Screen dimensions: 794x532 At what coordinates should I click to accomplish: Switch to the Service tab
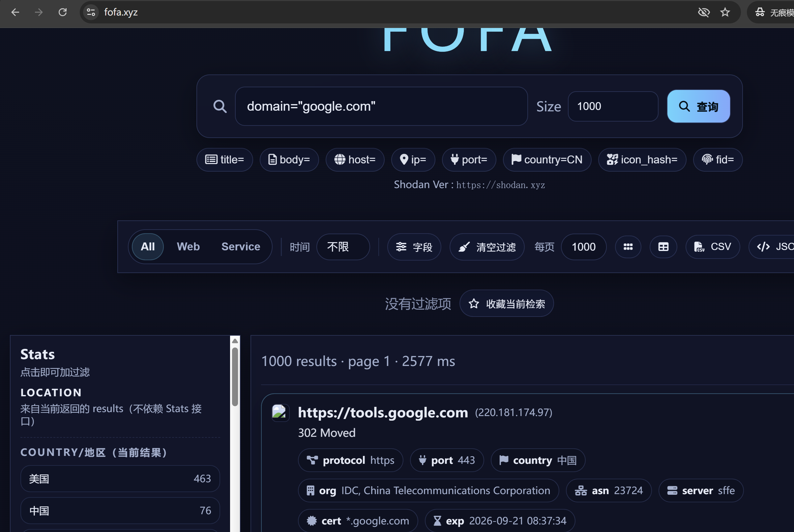(x=241, y=247)
